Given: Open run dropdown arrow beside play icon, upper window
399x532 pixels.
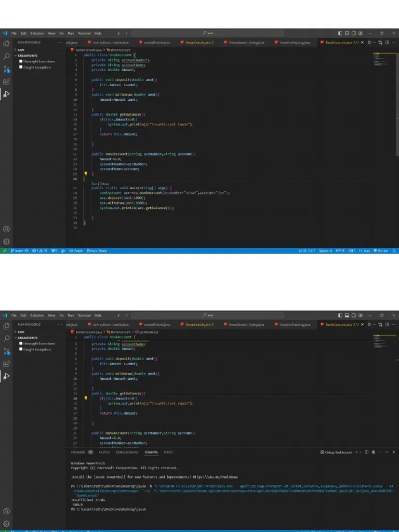Looking at the screenshot, I should pos(375,43).
